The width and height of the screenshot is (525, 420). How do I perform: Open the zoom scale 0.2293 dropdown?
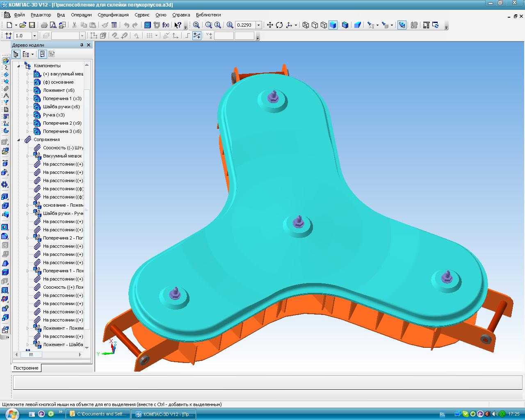pyautogui.click(x=258, y=25)
